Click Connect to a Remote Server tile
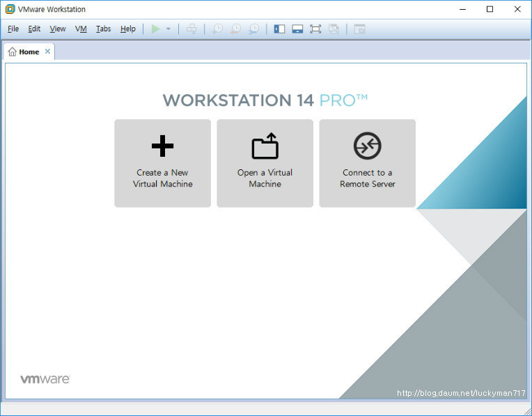The width and height of the screenshot is (532, 416). [x=368, y=163]
